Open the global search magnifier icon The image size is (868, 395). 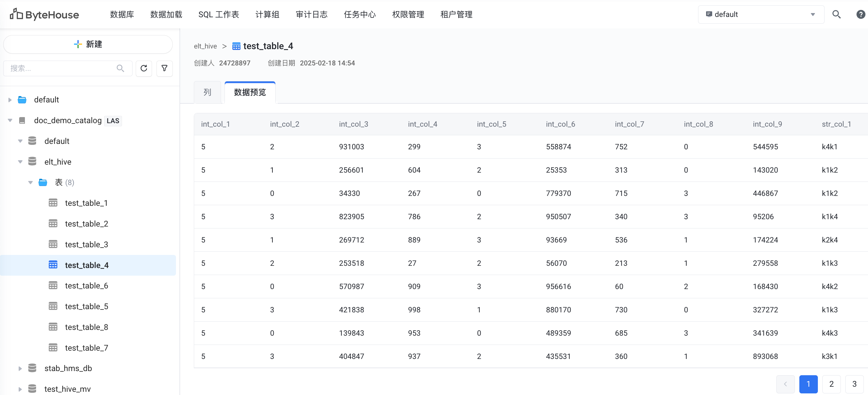coord(836,14)
